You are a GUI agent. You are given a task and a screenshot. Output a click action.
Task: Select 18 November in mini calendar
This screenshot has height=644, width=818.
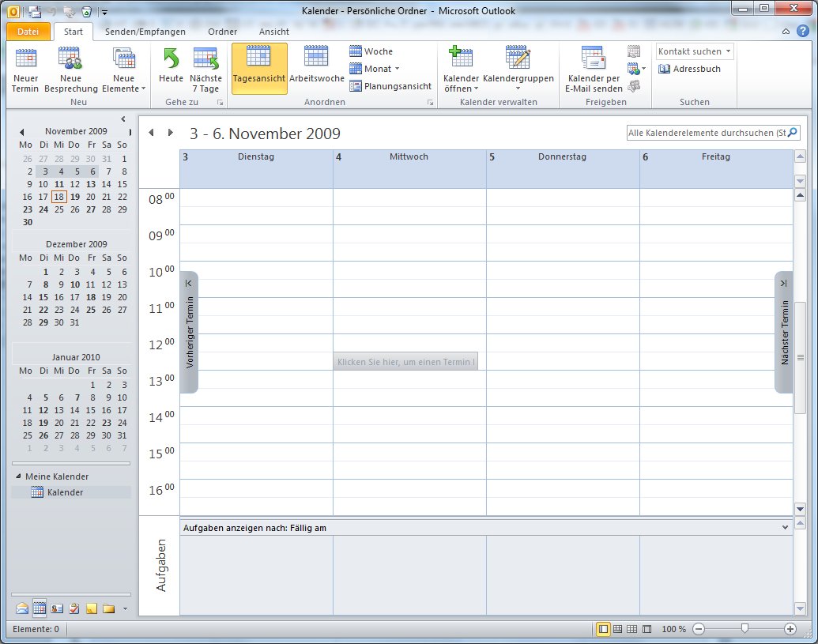point(59,197)
